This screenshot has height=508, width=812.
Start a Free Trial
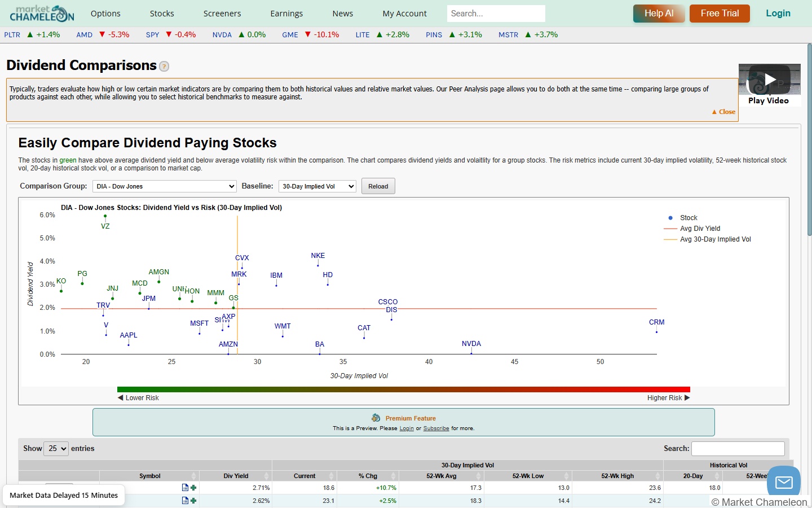coord(720,14)
